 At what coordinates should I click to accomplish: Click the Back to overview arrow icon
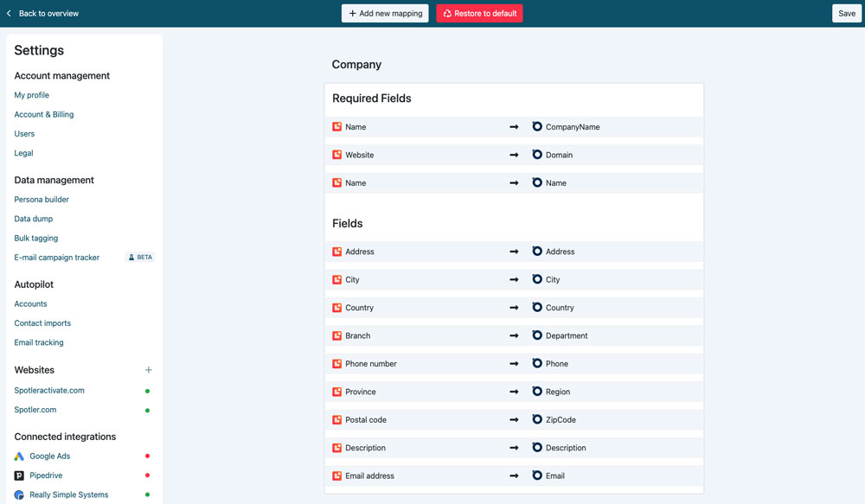[9, 13]
